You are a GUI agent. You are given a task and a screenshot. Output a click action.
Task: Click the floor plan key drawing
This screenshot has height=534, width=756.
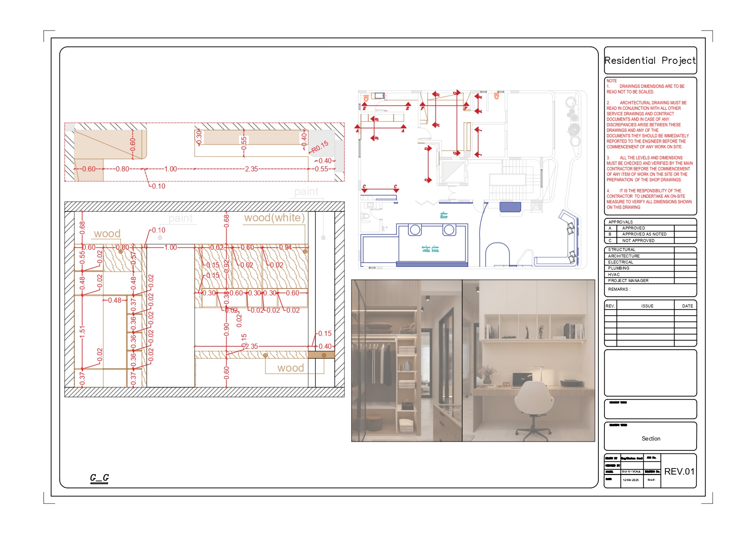point(473,180)
